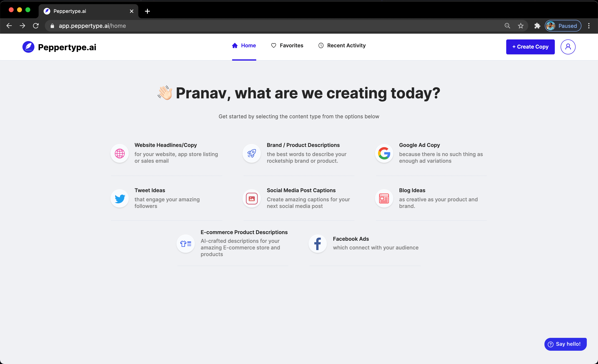Select the Google Ad Copy title
598x364 pixels.
[x=419, y=145]
